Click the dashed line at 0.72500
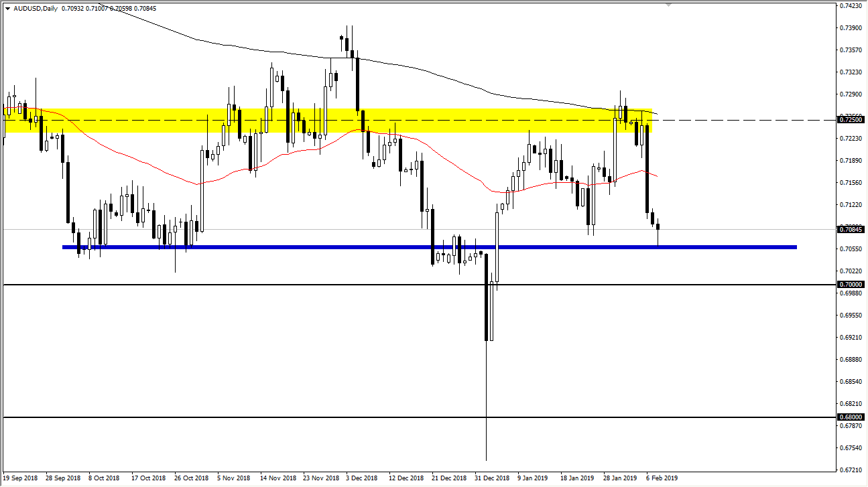 (737, 119)
